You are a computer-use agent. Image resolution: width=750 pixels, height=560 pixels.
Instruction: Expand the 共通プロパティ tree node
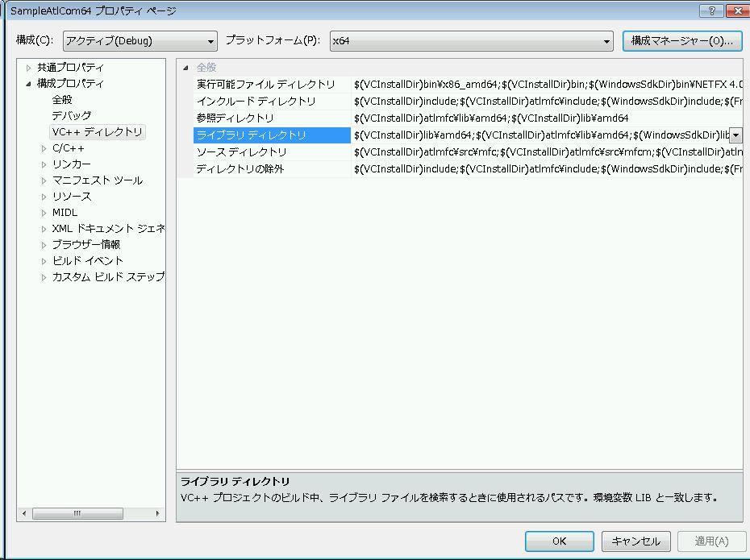29,68
